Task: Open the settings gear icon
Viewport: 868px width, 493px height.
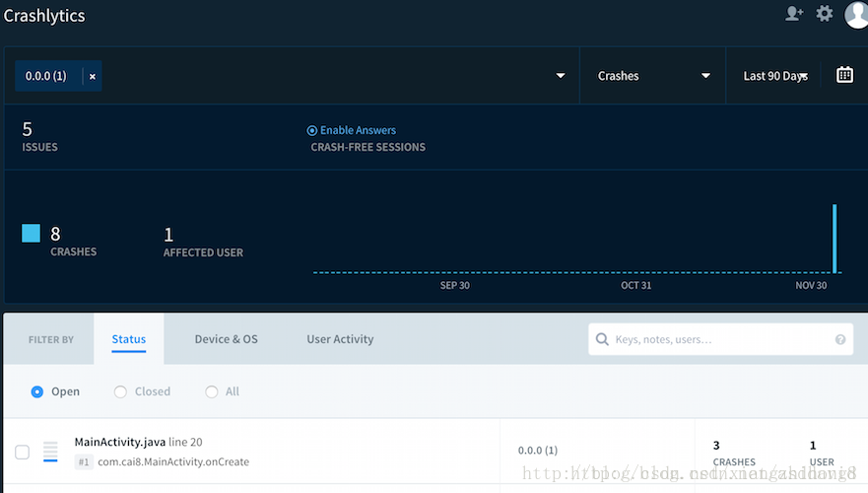Action: click(x=825, y=13)
